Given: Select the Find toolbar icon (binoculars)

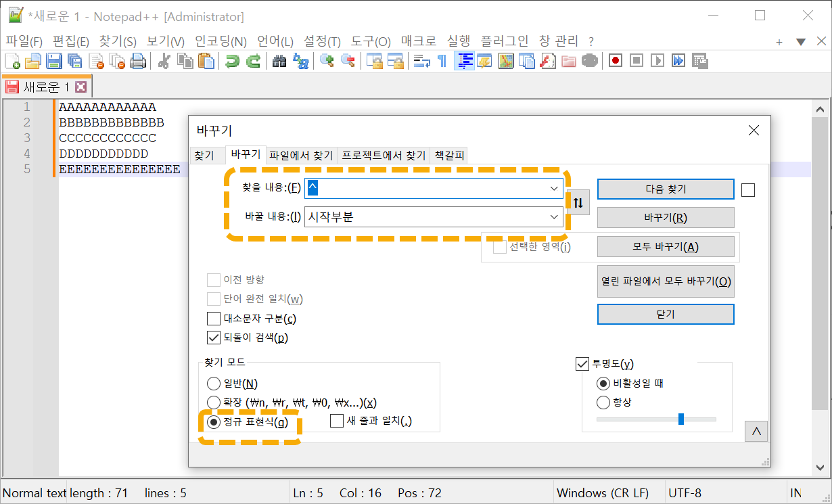Looking at the screenshot, I should [x=280, y=60].
